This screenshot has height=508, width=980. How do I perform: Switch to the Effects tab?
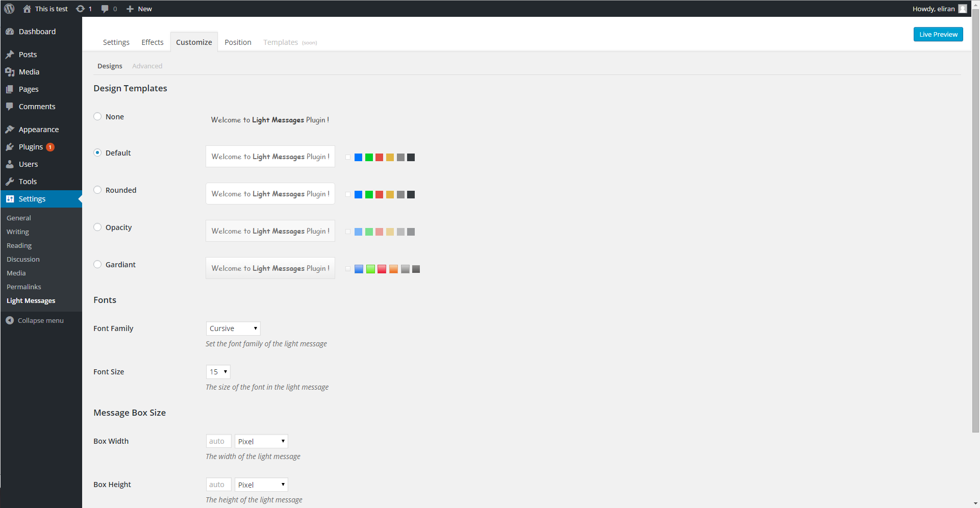[153, 42]
